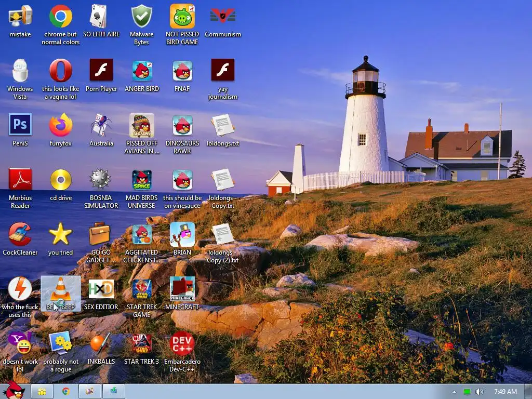Viewport: 532px width, 399px height.
Task: Select the Photoshop 'Ps' desktop icon
Action: [x=20, y=125]
